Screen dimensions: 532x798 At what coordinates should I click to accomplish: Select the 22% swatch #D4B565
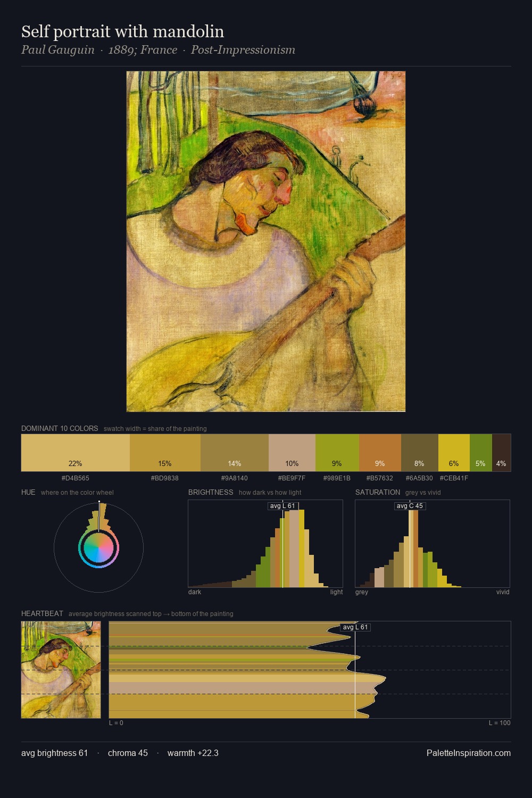click(76, 453)
